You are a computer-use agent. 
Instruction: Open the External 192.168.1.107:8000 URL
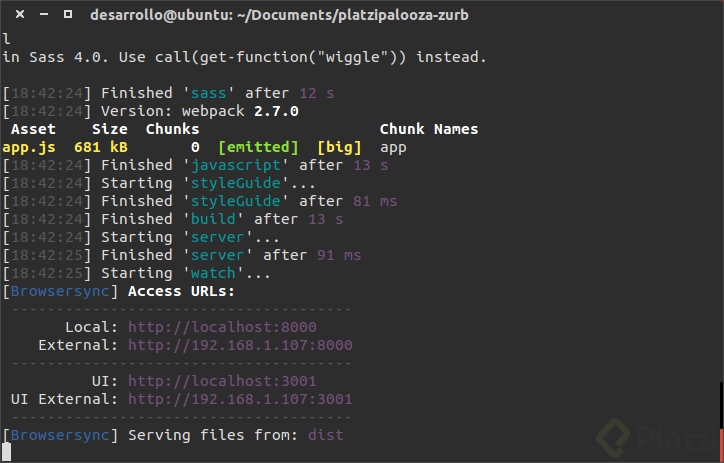(240, 345)
